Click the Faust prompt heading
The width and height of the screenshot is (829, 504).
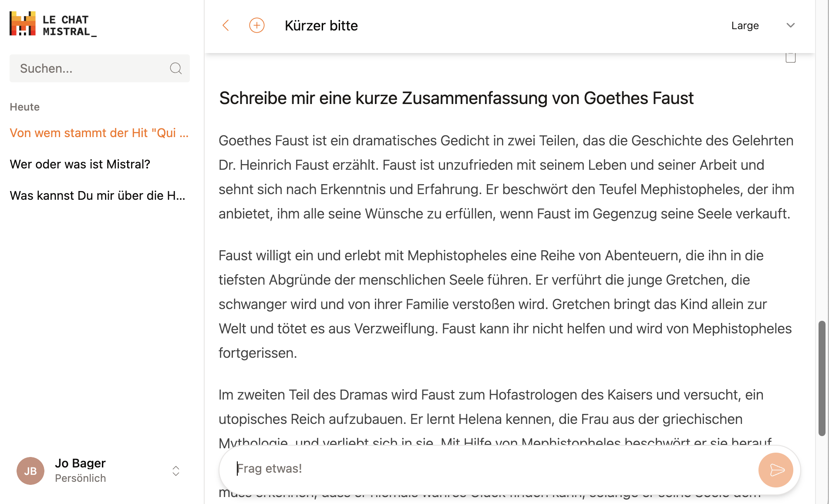pyautogui.click(x=456, y=98)
